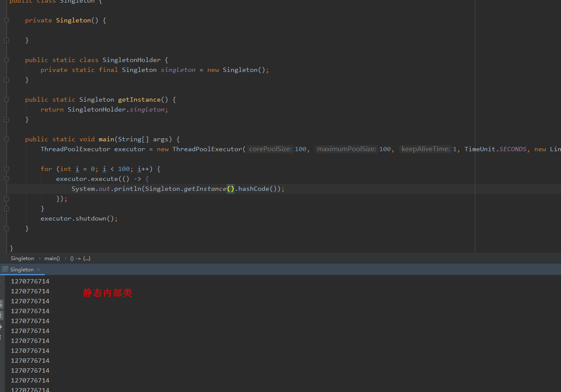This screenshot has width=561, height=392.
Task: Click the executor variable in its declaration
Action: (130, 149)
